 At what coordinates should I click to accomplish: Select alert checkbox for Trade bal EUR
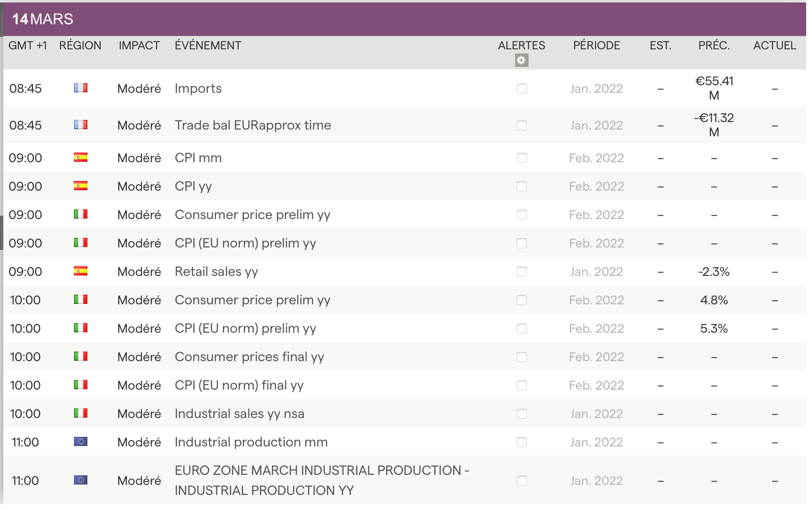click(521, 125)
